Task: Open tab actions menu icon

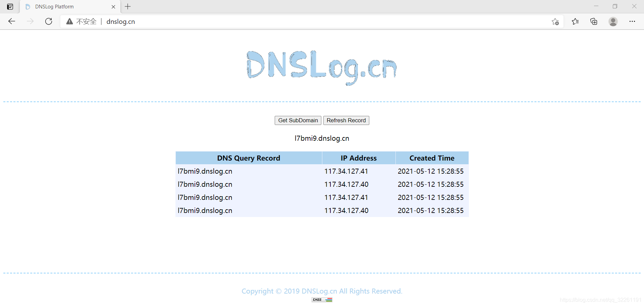Action: point(10,7)
